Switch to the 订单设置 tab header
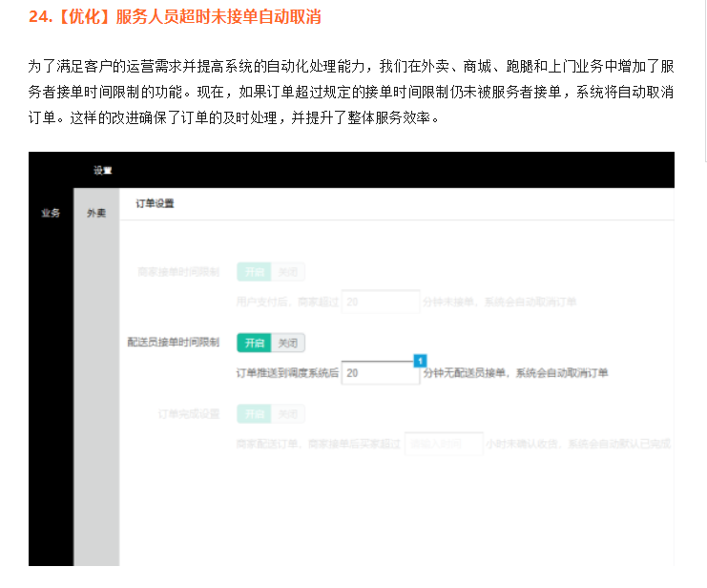This screenshot has width=707, height=588. pos(155,203)
